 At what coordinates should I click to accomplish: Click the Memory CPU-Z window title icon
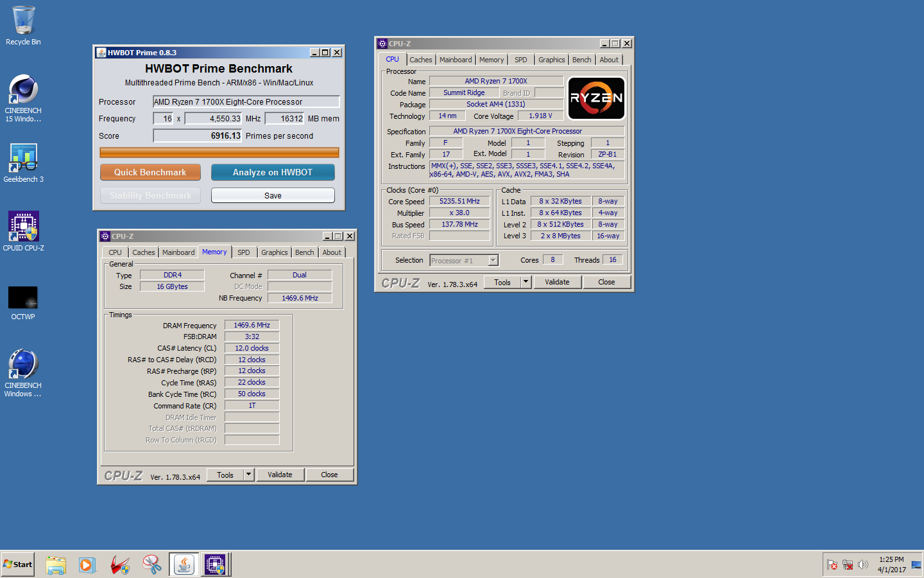(105, 236)
